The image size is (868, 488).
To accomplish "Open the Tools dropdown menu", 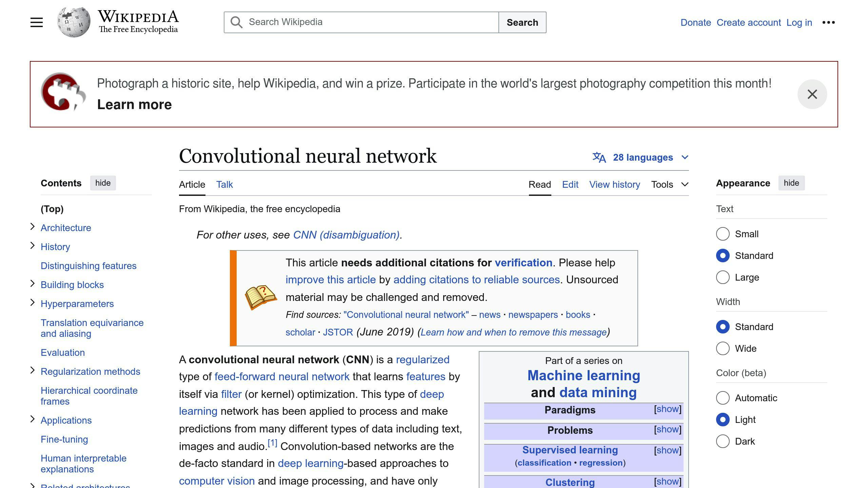I will [670, 184].
